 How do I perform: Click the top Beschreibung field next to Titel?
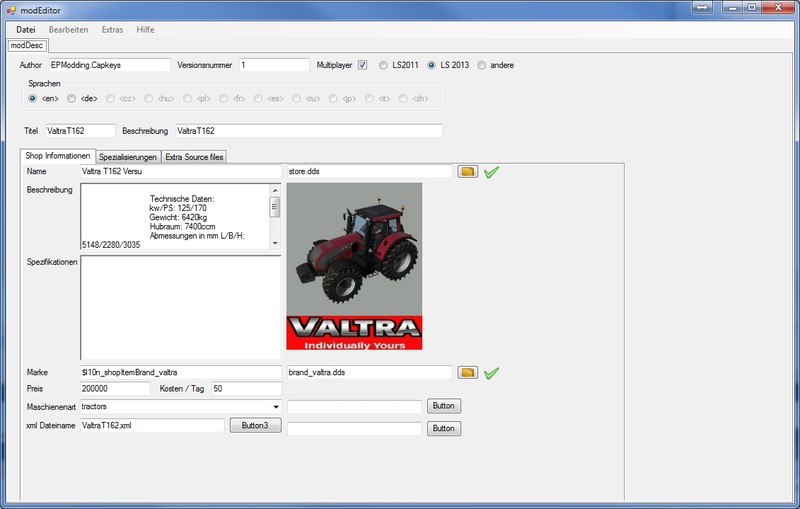(x=309, y=131)
